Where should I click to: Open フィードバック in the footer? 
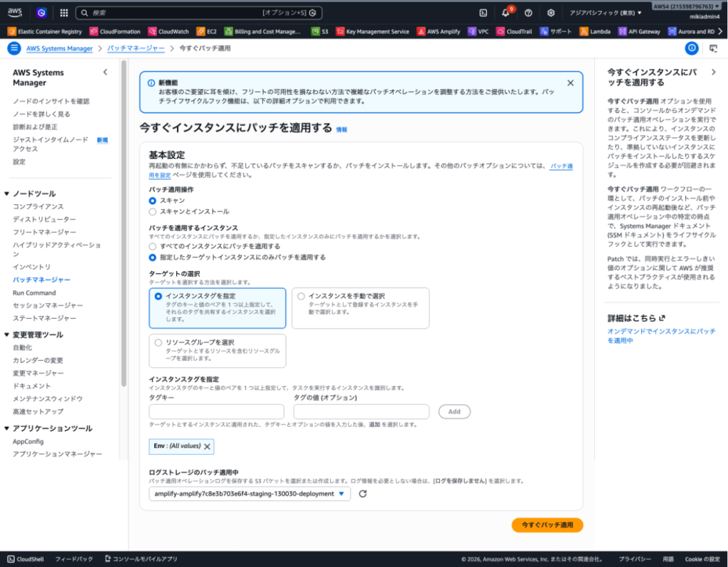(x=74, y=559)
